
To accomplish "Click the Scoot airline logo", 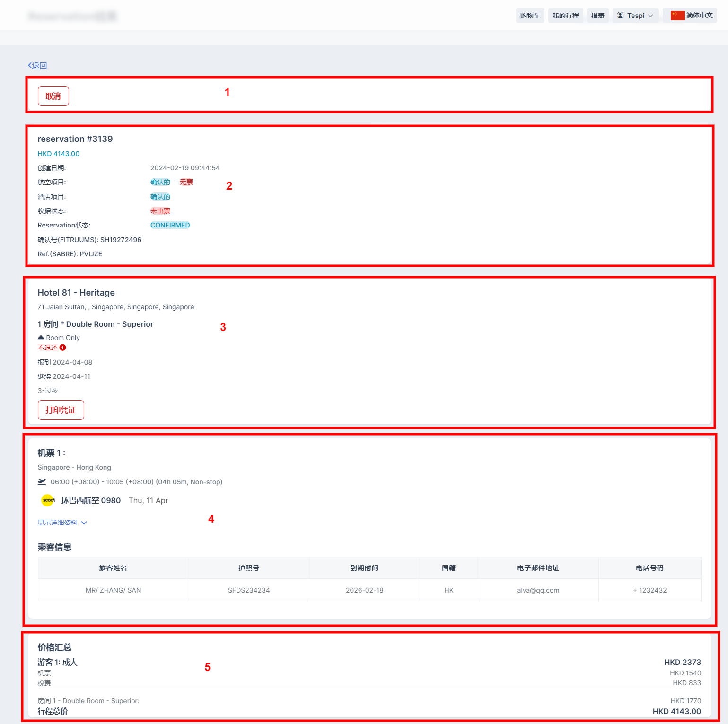I will 48,500.
